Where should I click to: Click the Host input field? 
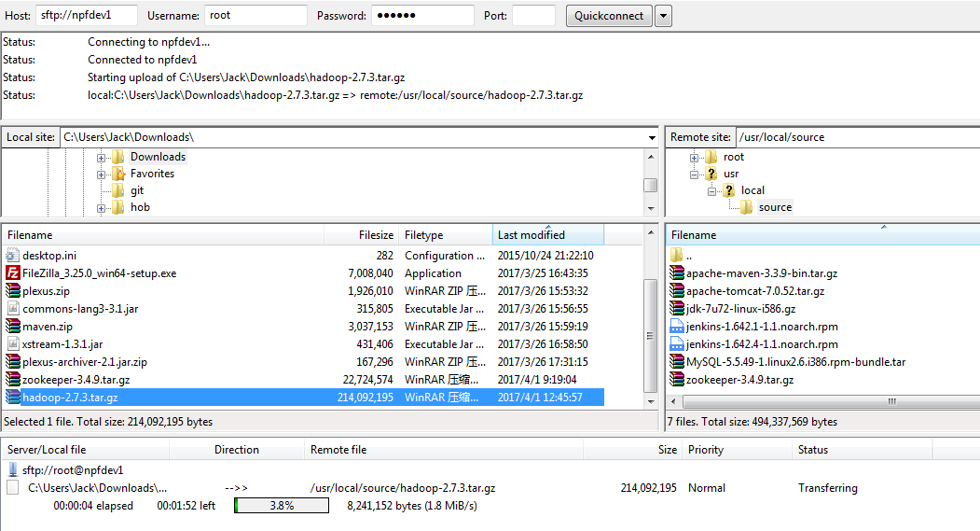click(x=87, y=16)
